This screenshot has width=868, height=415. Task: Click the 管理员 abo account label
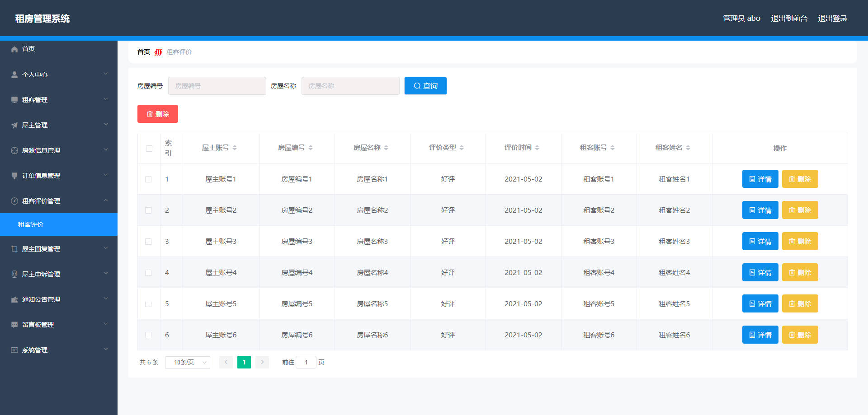click(x=741, y=19)
